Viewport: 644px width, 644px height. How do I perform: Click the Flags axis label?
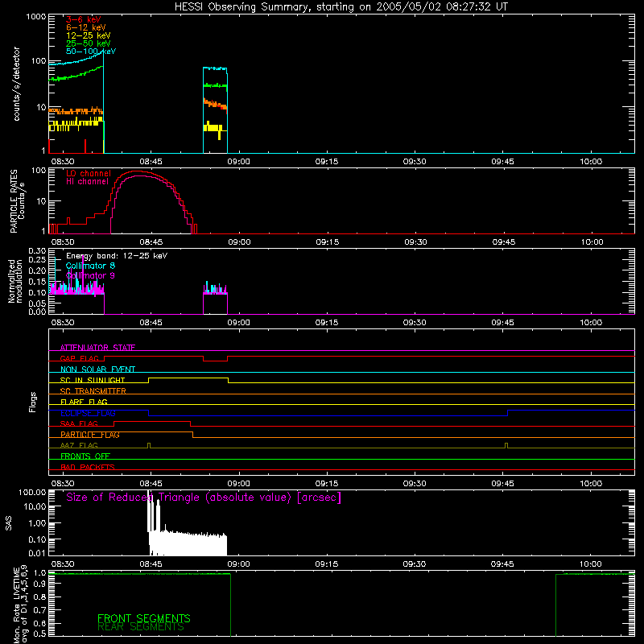coord(32,402)
